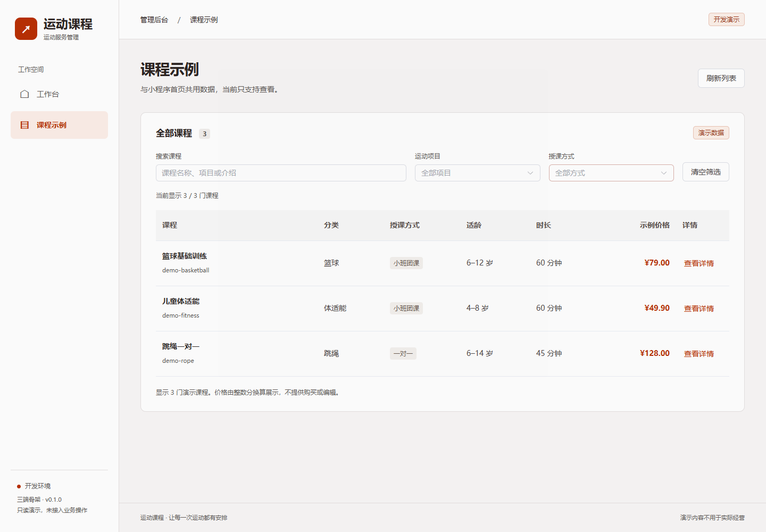The image size is (766, 532).
Task: Click 三端骨架 · v0.1.0 version text
Action: pos(39,500)
